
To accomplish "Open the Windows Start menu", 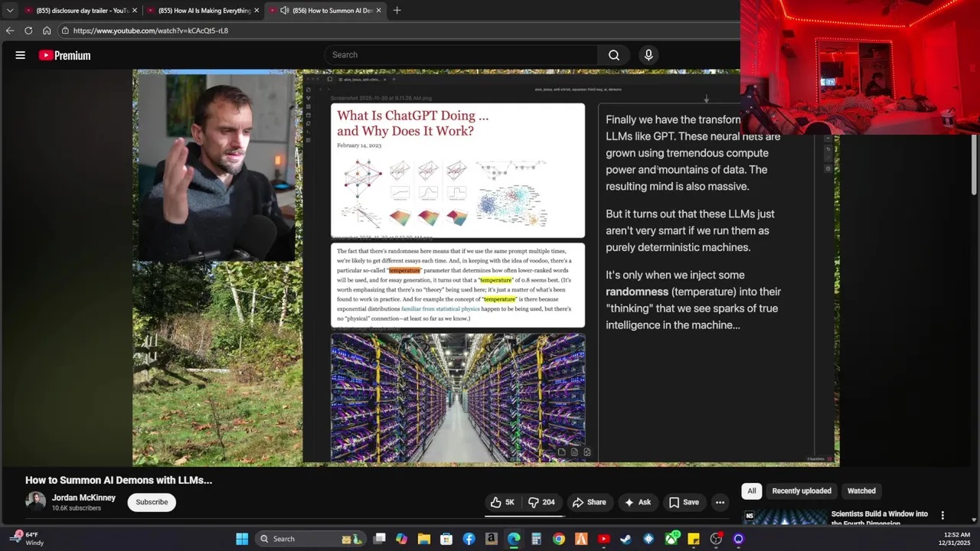I will tap(242, 539).
